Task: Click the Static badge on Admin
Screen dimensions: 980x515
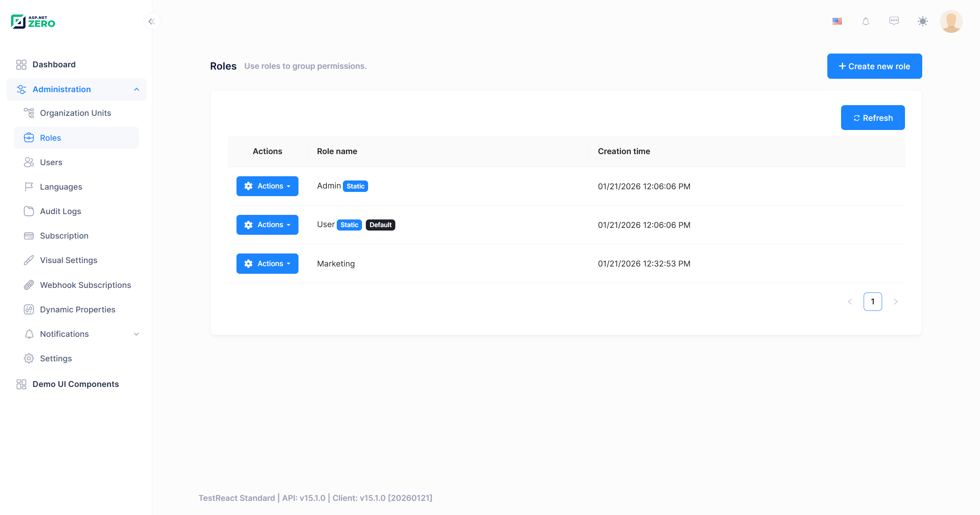Action: coord(355,186)
